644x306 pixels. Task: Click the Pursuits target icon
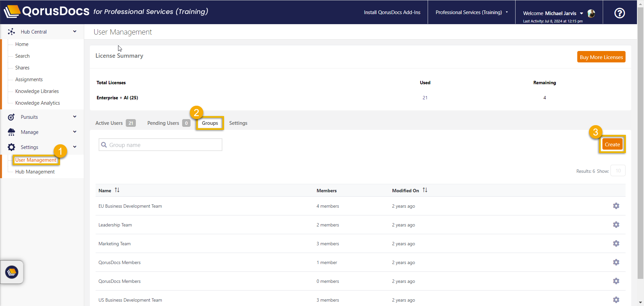[11, 117]
